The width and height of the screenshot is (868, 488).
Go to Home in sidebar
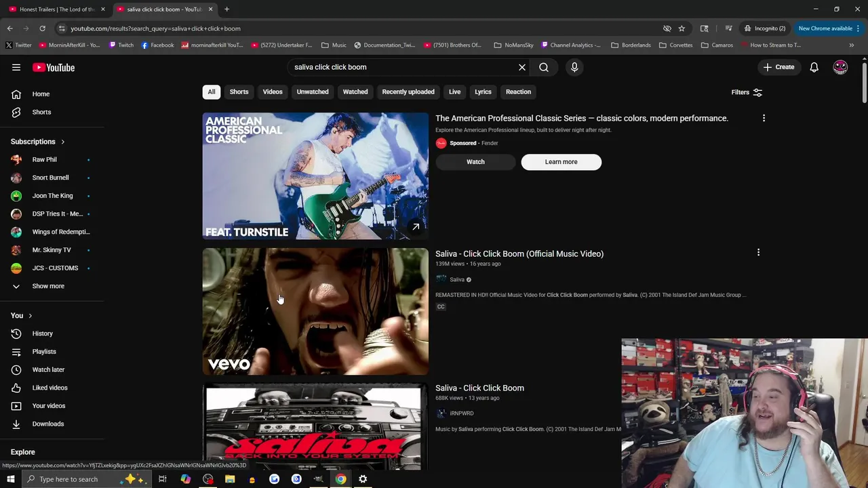(x=41, y=94)
